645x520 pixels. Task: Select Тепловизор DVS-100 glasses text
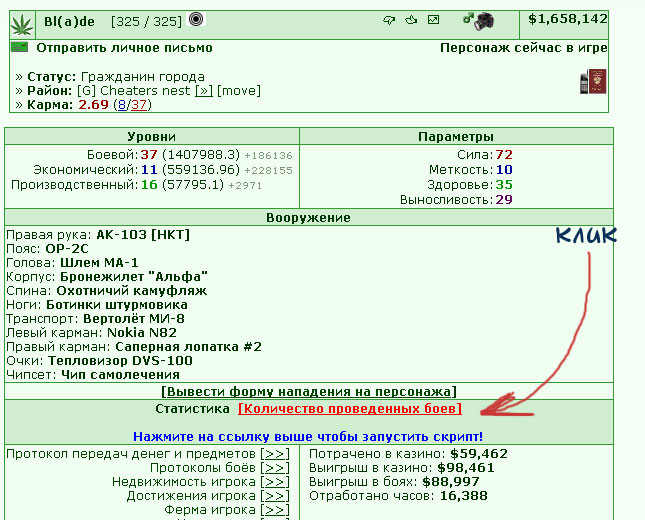(120, 360)
